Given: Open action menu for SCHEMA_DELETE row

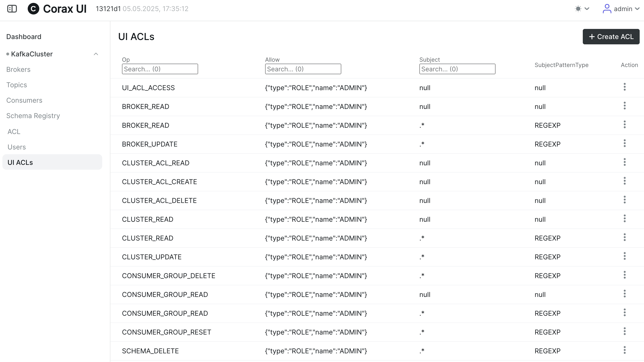Looking at the screenshot, I should coord(624,350).
